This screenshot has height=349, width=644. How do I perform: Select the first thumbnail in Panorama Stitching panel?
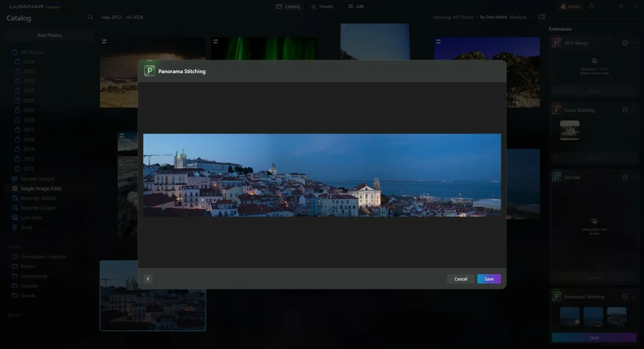point(570,316)
